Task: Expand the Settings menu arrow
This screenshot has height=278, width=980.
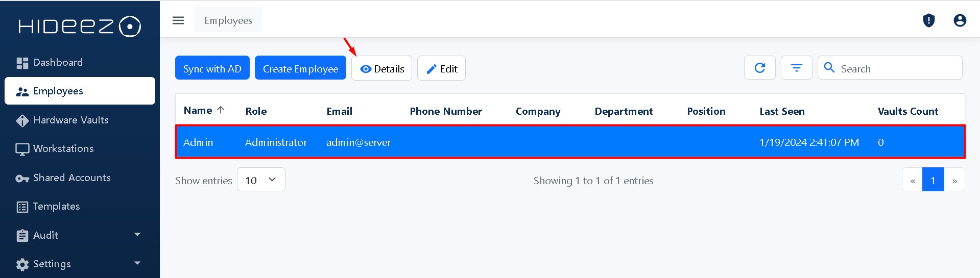Action: pyautogui.click(x=137, y=263)
